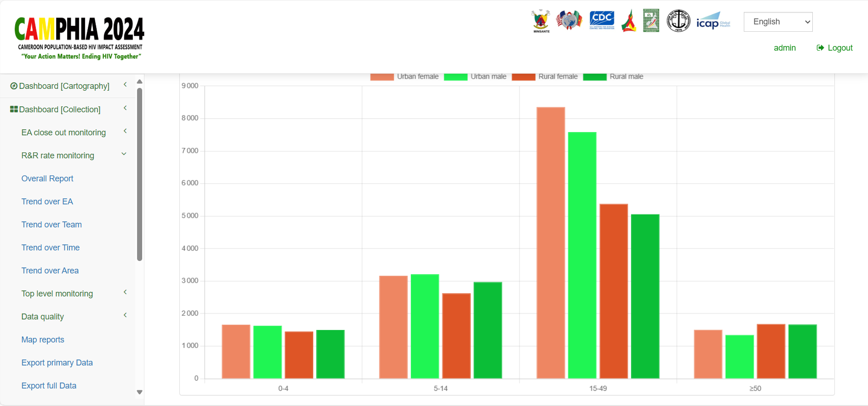
Task: Click the Urban male bar for 5-14
Action: pyautogui.click(x=425, y=326)
